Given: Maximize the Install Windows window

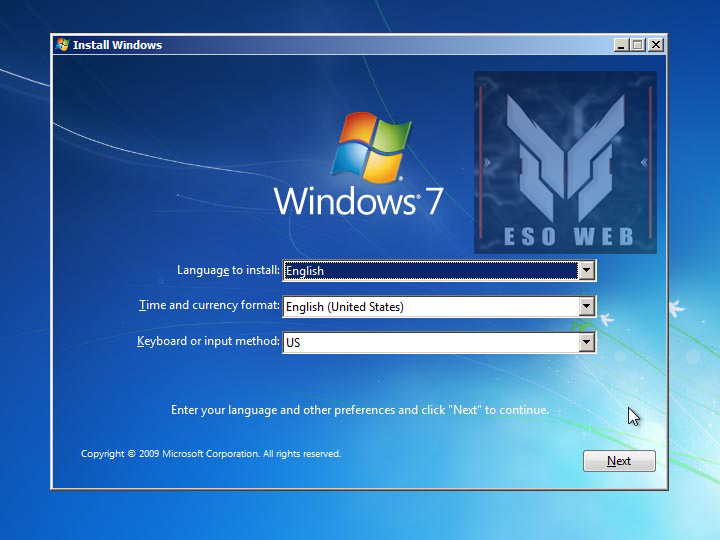Looking at the screenshot, I should (637, 45).
